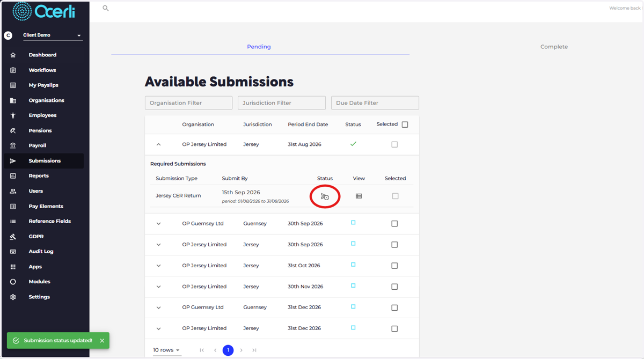Click the Employees person icon
Viewport: 644px width, 359px height.
tap(13, 115)
